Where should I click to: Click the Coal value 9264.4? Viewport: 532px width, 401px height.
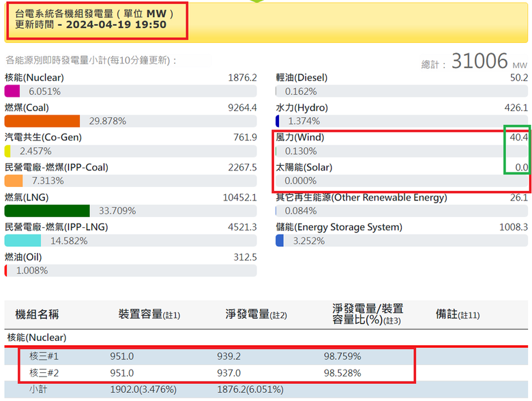click(242, 108)
